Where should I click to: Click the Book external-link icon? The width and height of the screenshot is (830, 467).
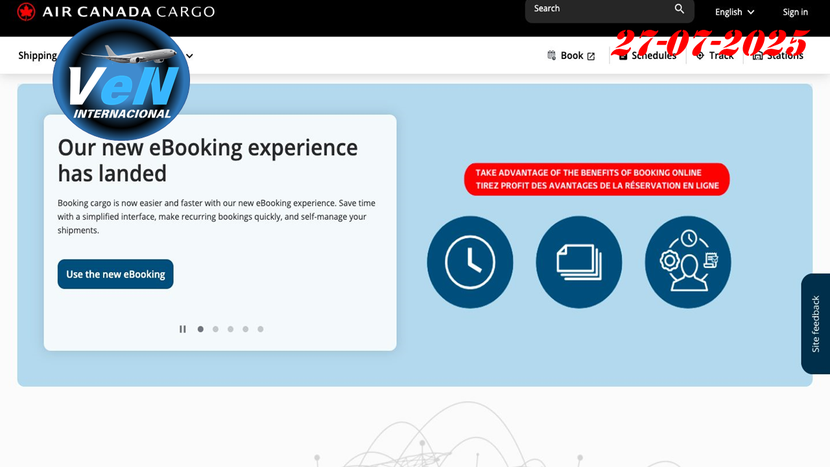click(591, 56)
